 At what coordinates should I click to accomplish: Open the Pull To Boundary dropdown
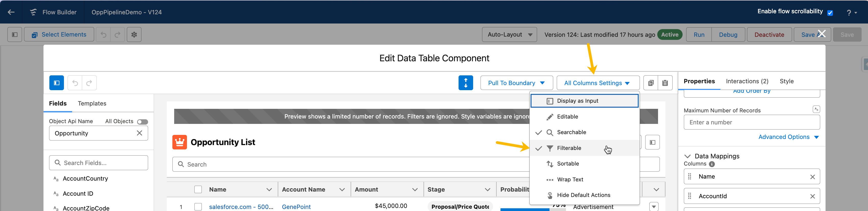point(517,83)
